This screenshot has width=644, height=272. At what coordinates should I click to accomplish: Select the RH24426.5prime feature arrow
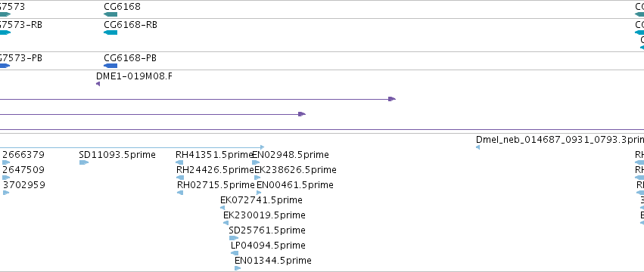click(x=180, y=178)
